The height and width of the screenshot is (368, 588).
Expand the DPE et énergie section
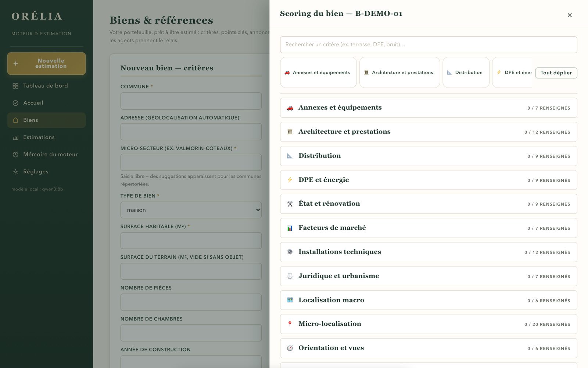[x=429, y=180]
